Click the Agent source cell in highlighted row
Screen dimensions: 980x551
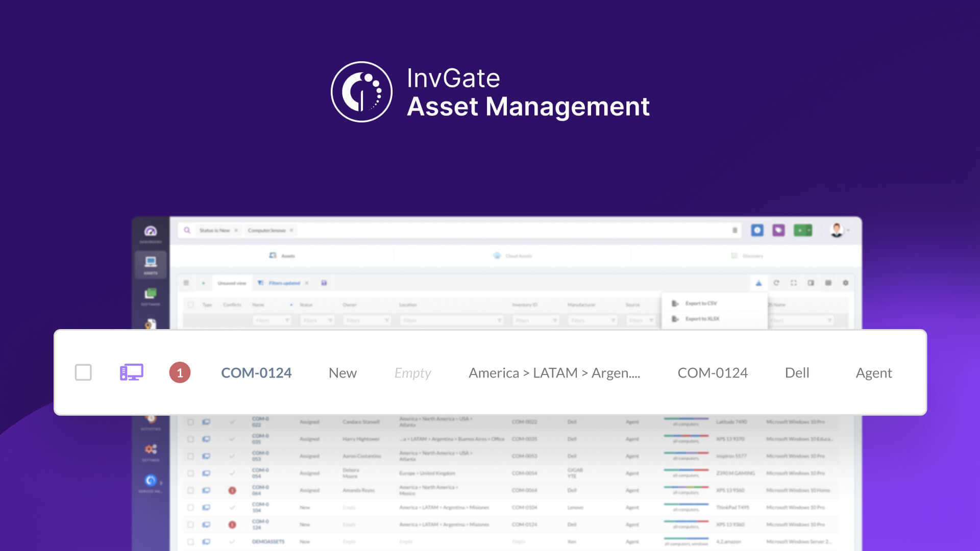(x=874, y=373)
